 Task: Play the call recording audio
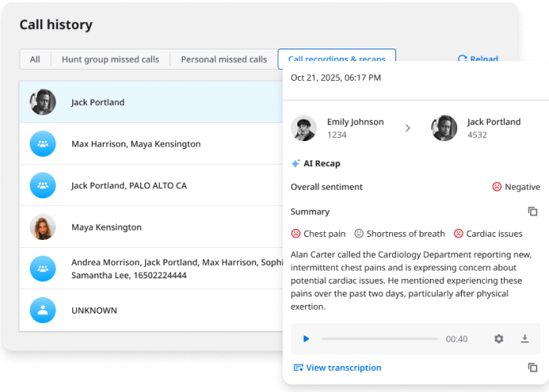306,339
